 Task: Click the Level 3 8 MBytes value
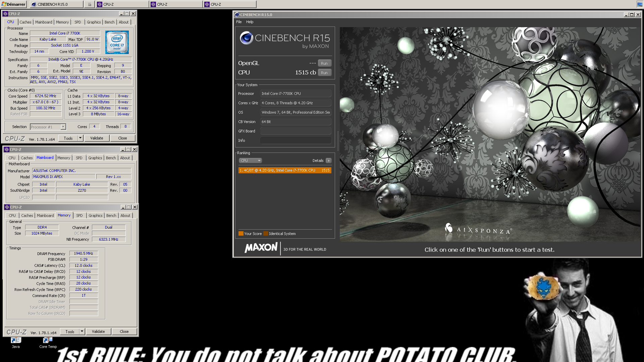click(x=98, y=114)
